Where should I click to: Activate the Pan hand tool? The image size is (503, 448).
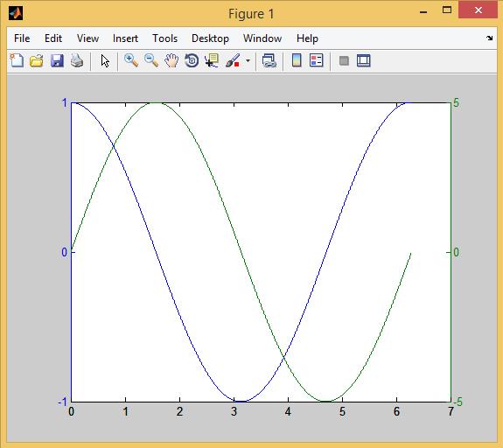click(x=171, y=60)
